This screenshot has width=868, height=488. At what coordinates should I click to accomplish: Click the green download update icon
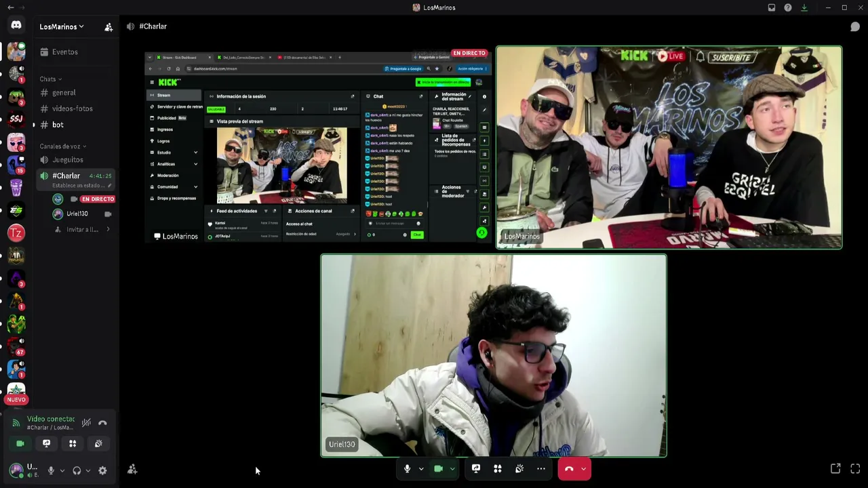coord(804,7)
